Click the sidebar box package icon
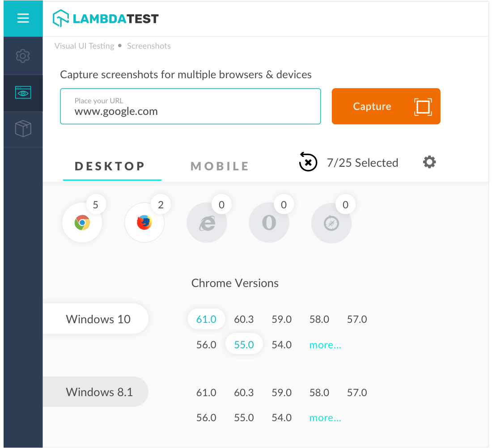Viewport: 492px width, 448px height. pyautogui.click(x=23, y=129)
